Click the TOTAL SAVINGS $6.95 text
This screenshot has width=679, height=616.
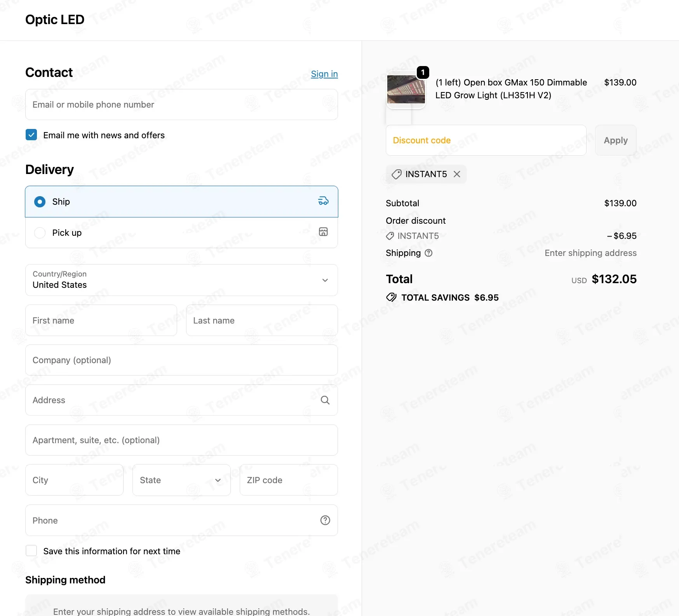(x=450, y=298)
